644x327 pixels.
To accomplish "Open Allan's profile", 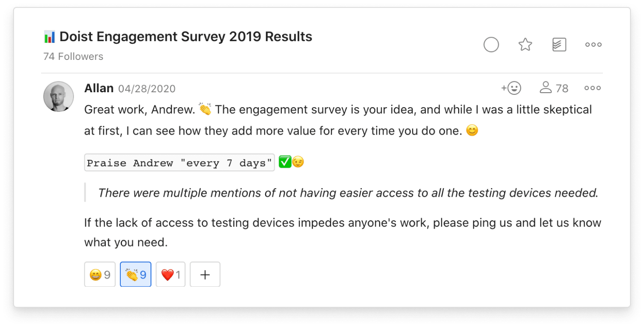I will point(99,88).
